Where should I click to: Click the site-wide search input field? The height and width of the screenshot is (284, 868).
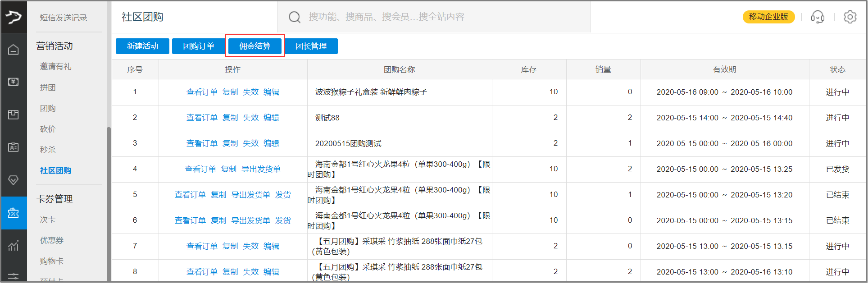tap(432, 17)
